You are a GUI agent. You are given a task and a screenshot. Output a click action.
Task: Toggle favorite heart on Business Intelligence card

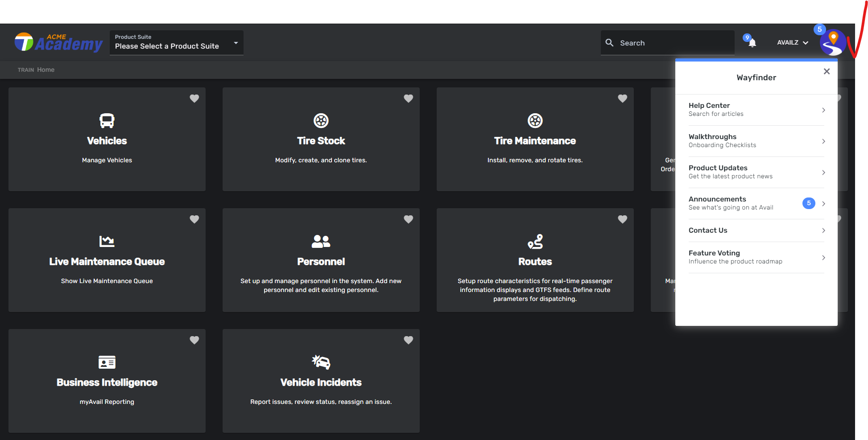click(194, 340)
